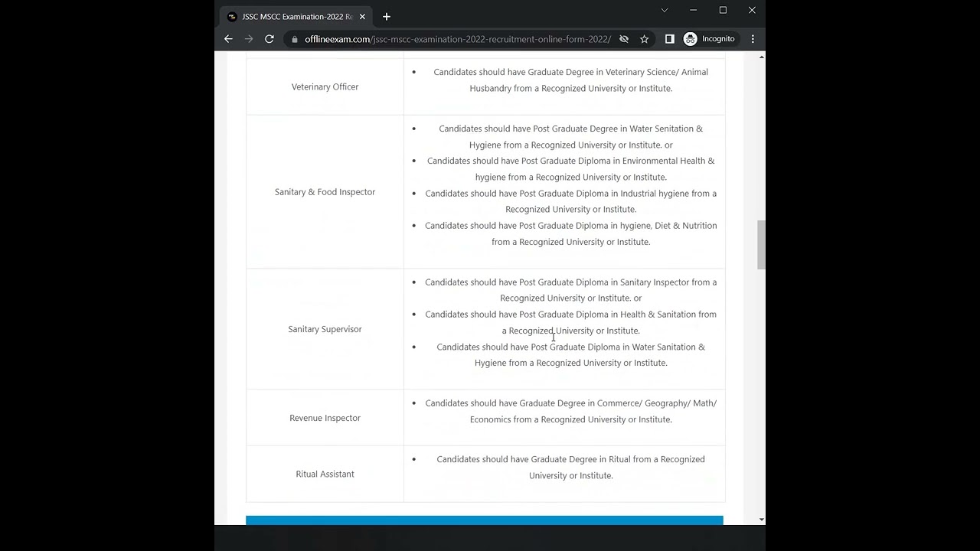The height and width of the screenshot is (551, 980).
Task: Open Chrome's three-dot menu
Action: point(753,39)
